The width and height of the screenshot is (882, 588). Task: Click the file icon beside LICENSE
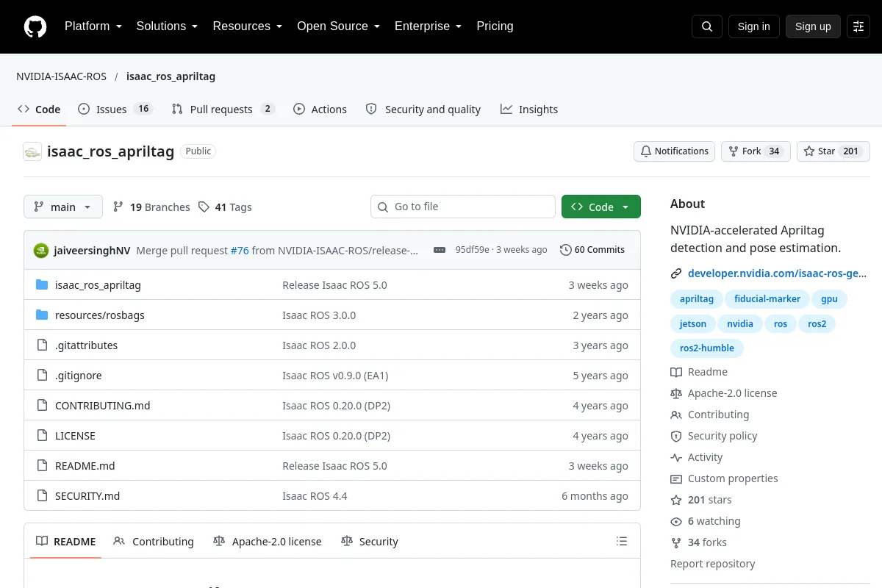click(x=42, y=436)
